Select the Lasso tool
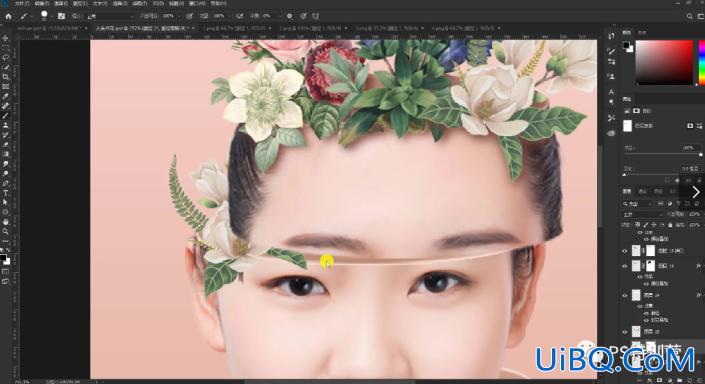 click(5, 58)
